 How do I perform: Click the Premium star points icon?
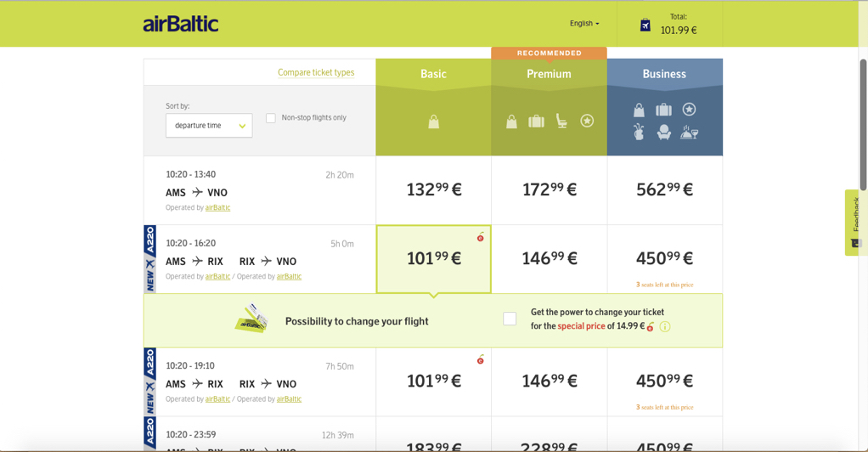[587, 120]
